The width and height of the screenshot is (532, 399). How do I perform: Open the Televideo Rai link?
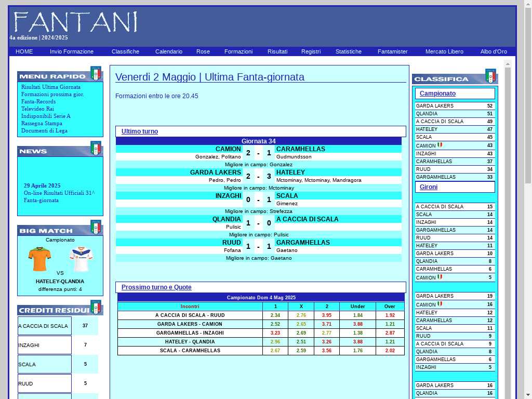[37, 109]
